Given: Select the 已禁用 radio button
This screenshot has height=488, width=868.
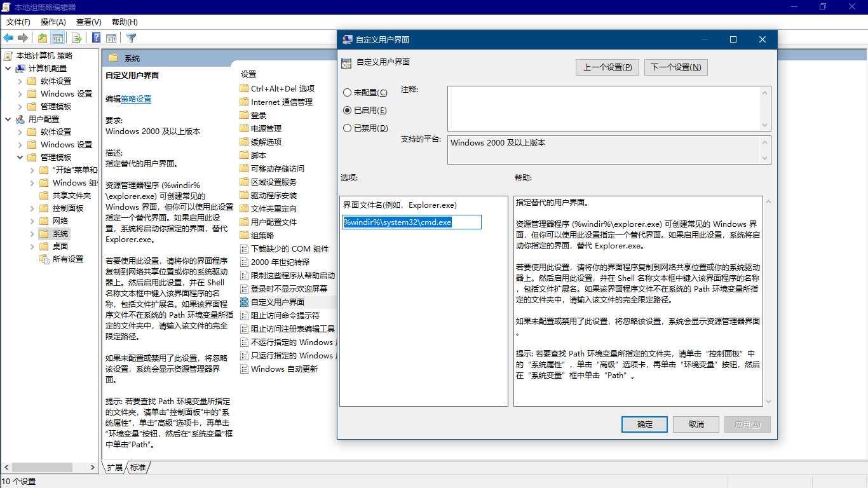Looking at the screenshot, I should tap(347, 128).
